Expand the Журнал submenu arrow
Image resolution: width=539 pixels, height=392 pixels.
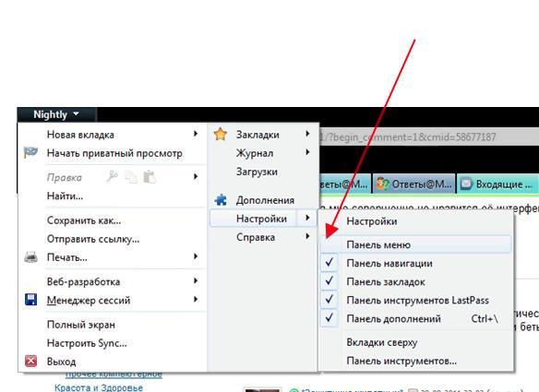(307, 152)
